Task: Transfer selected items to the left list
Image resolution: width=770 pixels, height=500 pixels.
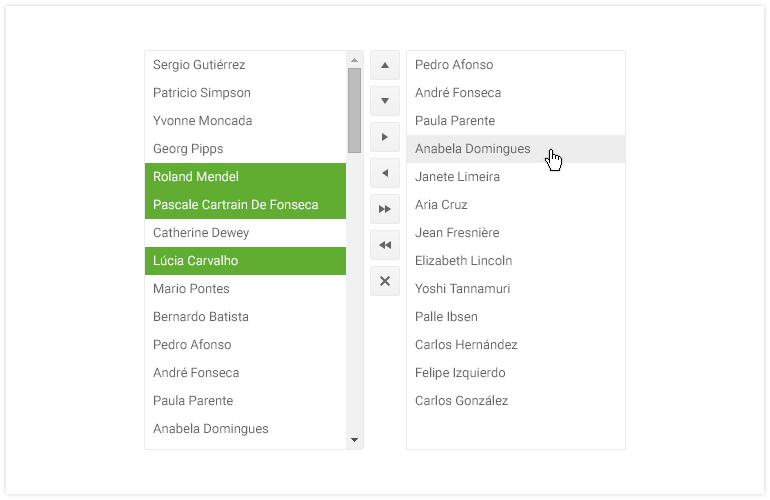Action: point(385,173)
